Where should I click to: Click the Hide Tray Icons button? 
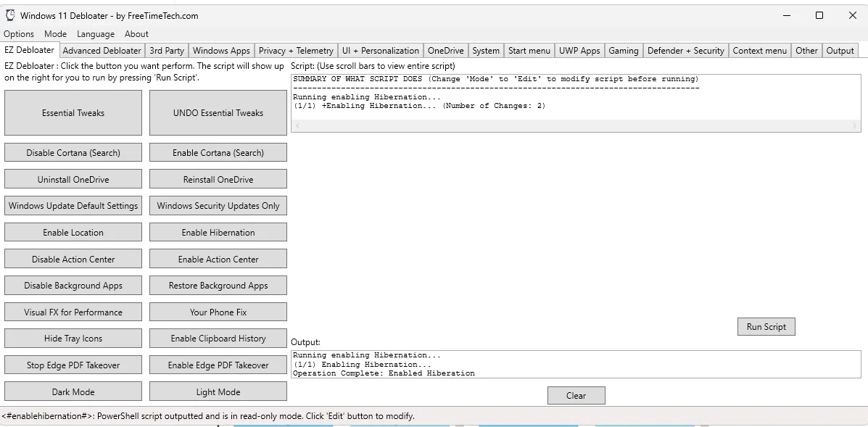[x=73, y=339]
